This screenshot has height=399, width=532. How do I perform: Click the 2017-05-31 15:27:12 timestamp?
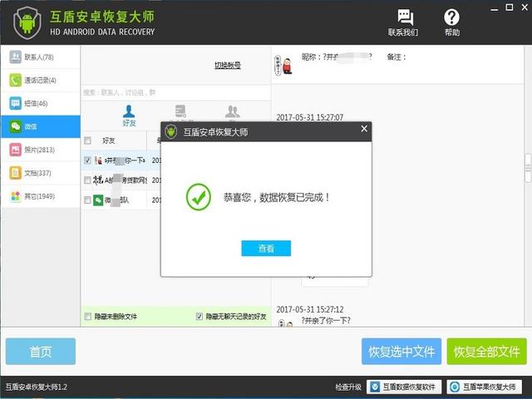click(310, 309)
